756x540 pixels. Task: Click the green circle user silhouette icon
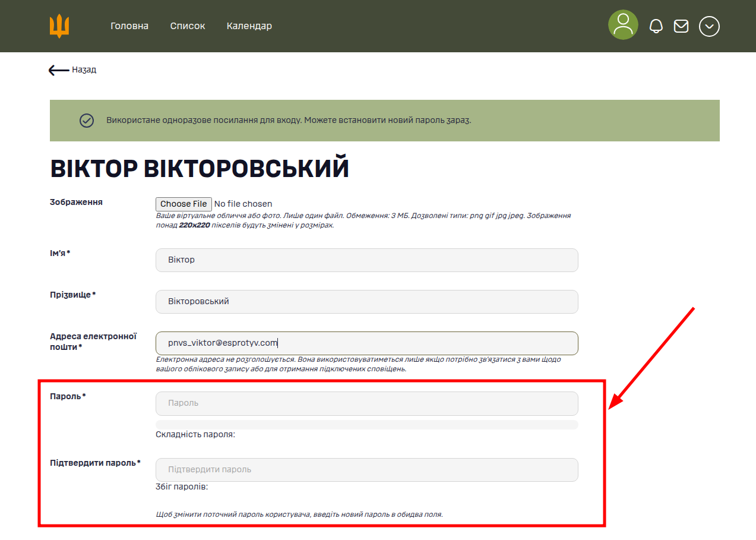(x=622, y=25)
